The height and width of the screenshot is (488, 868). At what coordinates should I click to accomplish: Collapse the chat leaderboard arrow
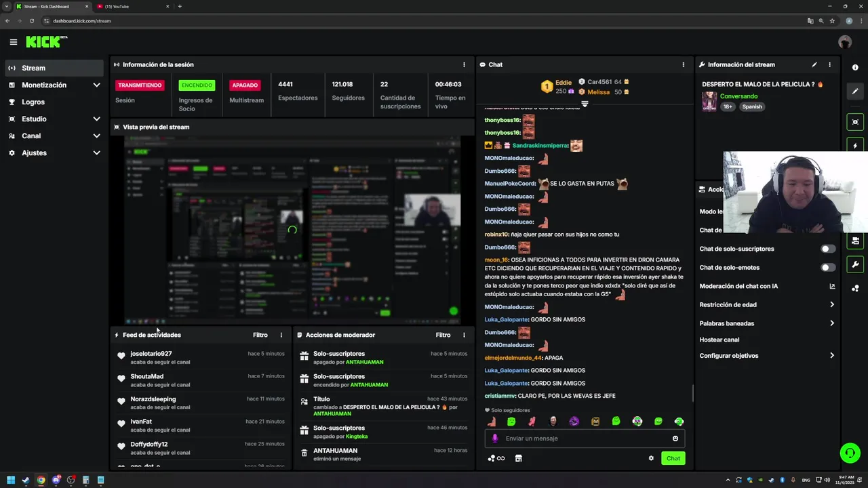point(585,104)
